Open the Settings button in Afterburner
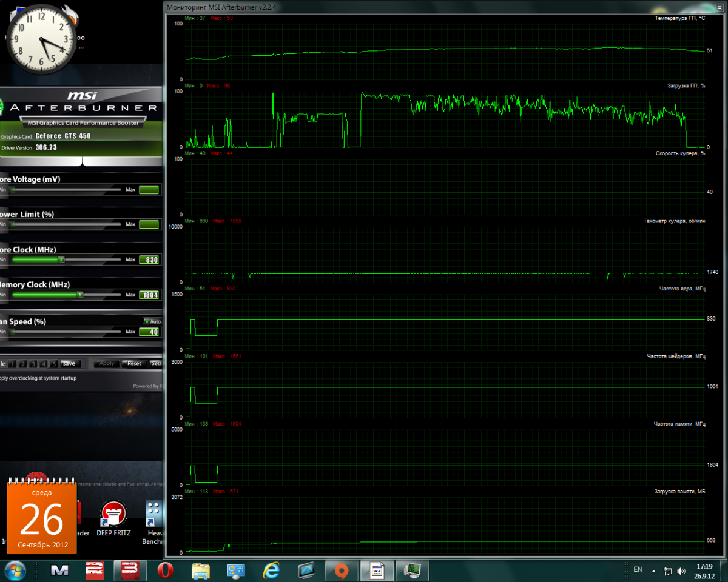Image resolution: width=728 pixels, height=582 pixels. 156,364
